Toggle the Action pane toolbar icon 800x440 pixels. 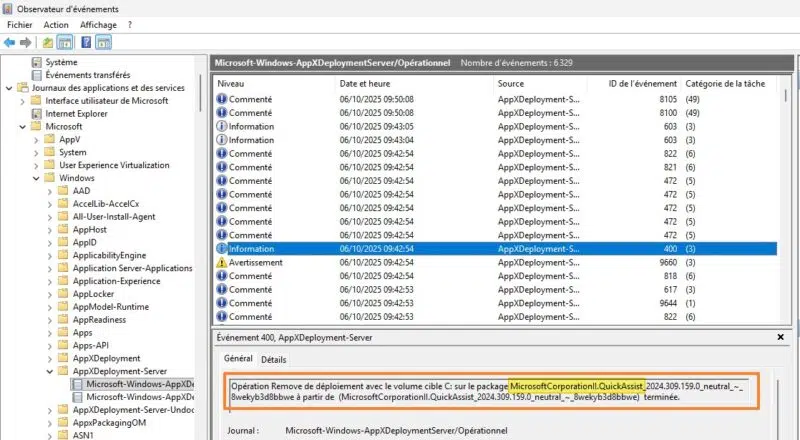(103, 43)
